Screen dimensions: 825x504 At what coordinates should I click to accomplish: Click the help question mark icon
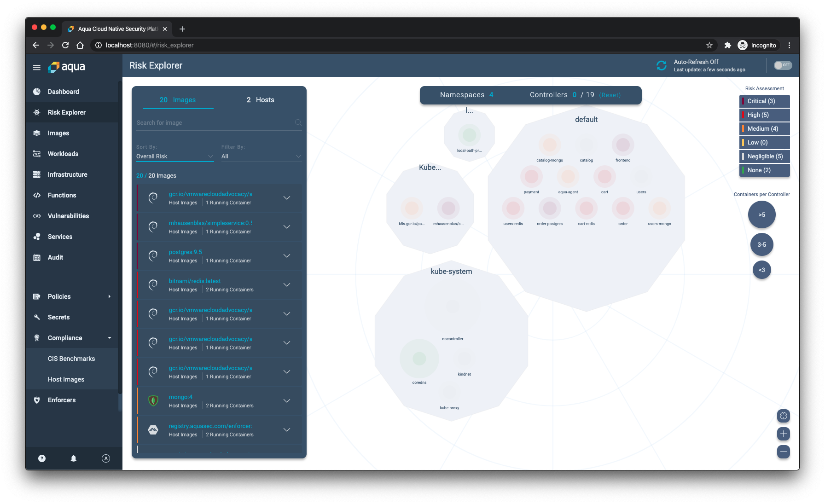click(x=42, y=458)
